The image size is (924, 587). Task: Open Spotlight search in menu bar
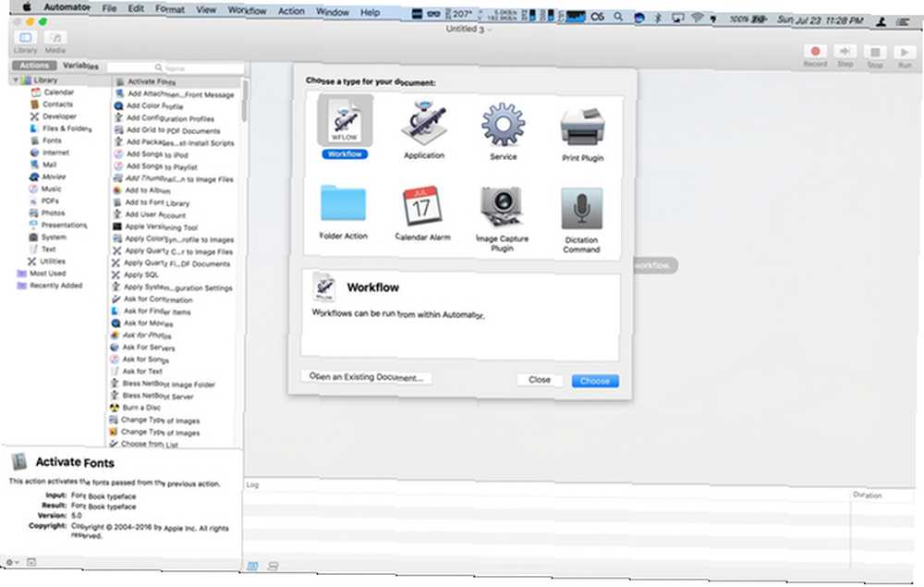pos(617,17)
